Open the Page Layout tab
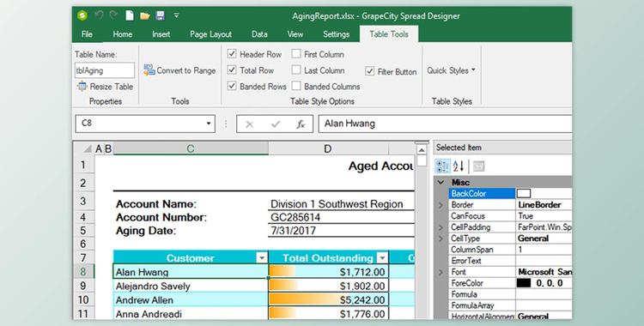The width and height of the screenshot is (644, 326). (x=210, y=34)
